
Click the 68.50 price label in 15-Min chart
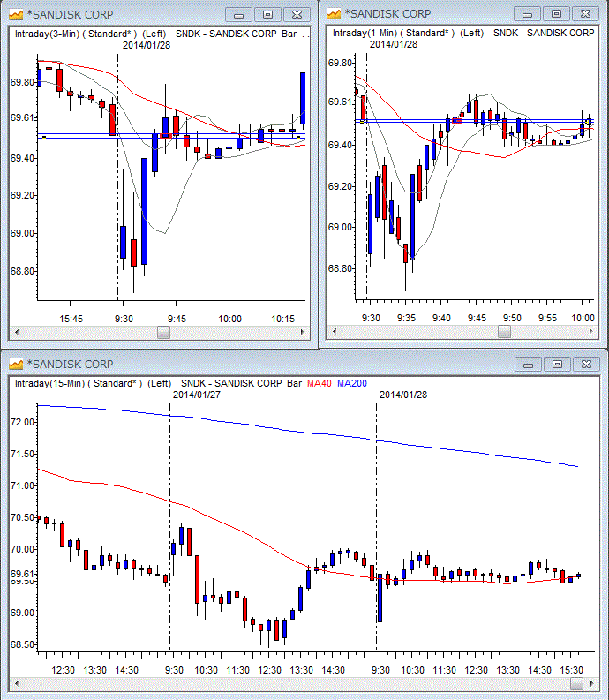tap(22, 644)
